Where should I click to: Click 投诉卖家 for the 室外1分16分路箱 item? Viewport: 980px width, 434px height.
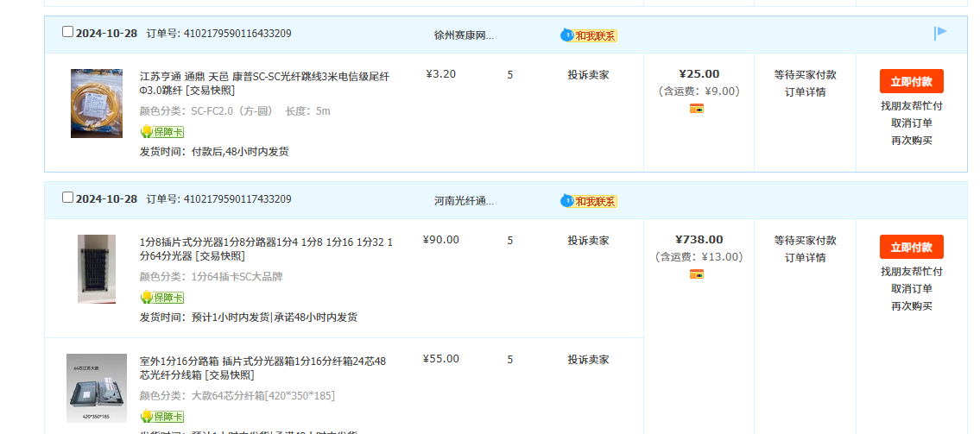(588, 359)
